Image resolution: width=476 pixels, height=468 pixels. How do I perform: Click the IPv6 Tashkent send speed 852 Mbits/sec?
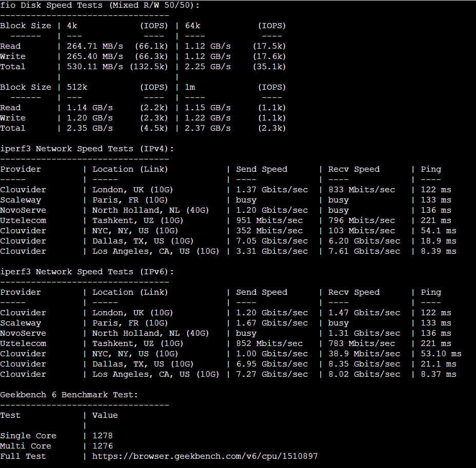point(269,343)
